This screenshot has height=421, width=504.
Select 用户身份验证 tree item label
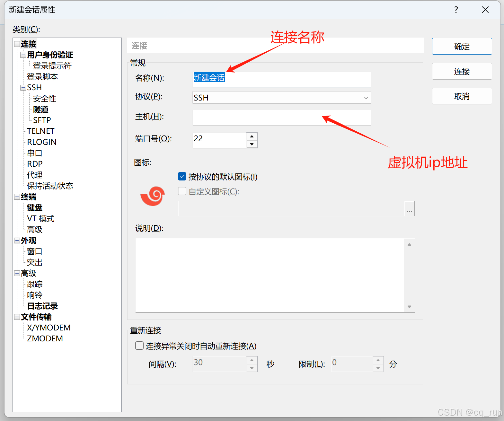pos(50,55)
